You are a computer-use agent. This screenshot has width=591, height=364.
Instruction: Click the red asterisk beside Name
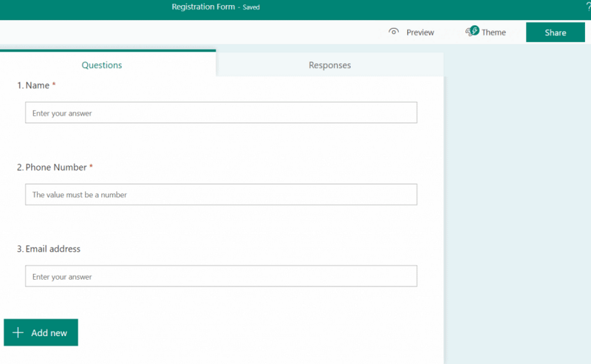pyautogui.click(x=54, y=85)
